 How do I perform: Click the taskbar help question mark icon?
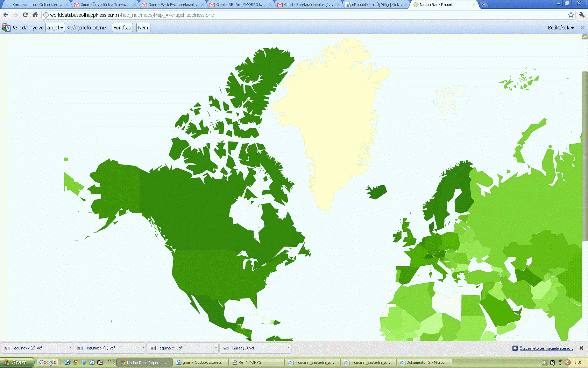pyautogui.click(x=552, y=363)
